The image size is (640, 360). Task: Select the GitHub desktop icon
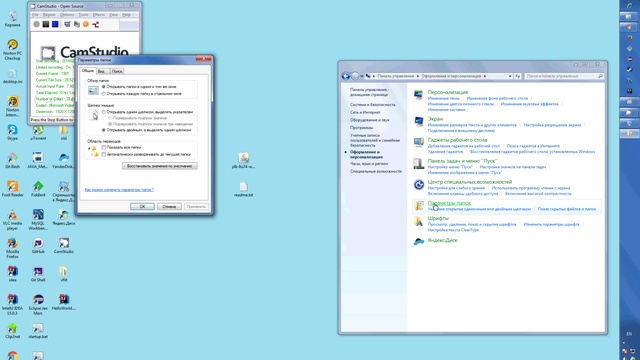point(38,246)
